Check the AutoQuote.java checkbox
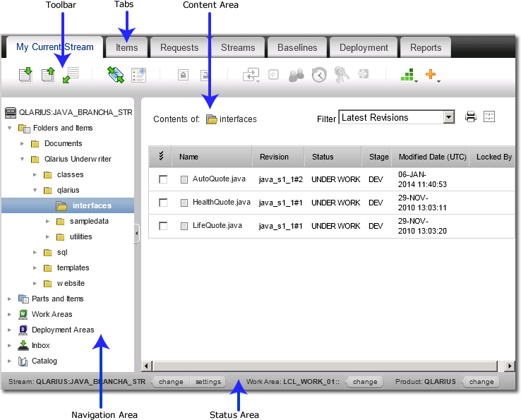The width and height of the screenshot is (521, 420). (163, 179)
